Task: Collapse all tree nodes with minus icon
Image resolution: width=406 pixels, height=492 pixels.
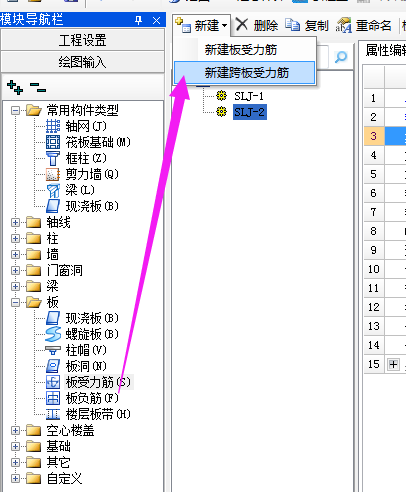Action: click(x=38, y=88)
